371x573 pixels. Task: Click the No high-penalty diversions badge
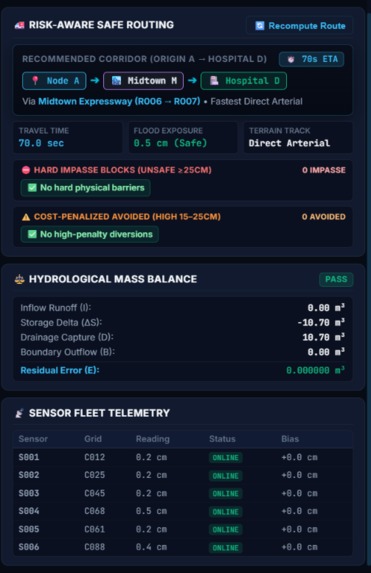90,234
